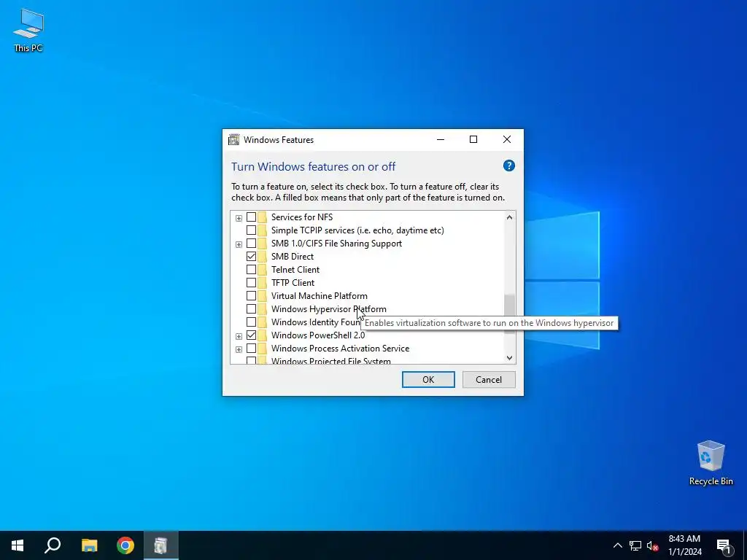Maximize the Windows Features window
Image resolution: width=747 pixels, height=560 pixels.
[x=473, y=139]
